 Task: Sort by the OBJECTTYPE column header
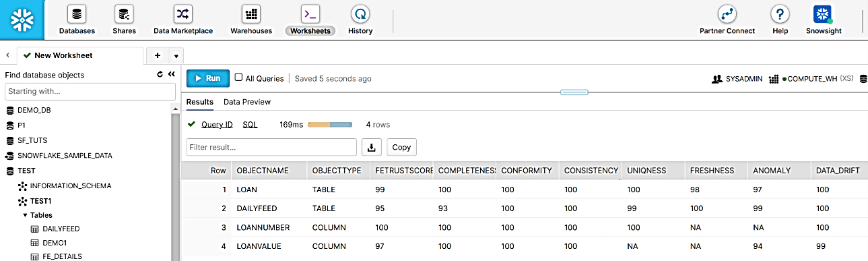coord(338,171)
